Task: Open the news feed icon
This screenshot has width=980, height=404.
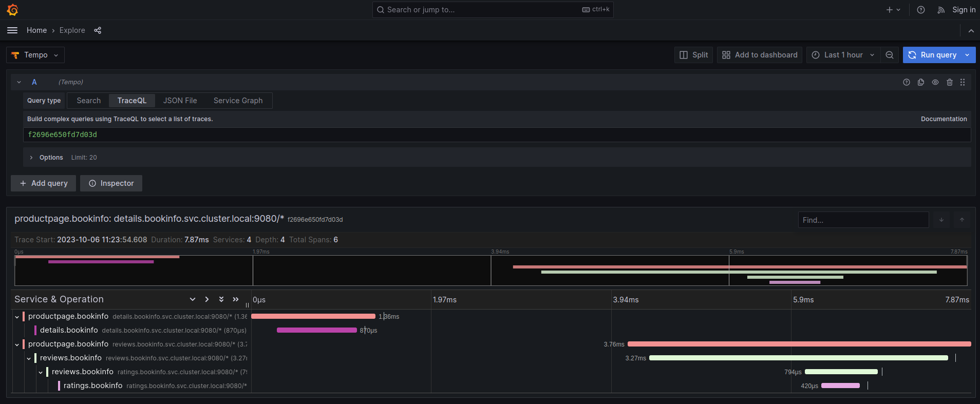Action: point(940,10)
